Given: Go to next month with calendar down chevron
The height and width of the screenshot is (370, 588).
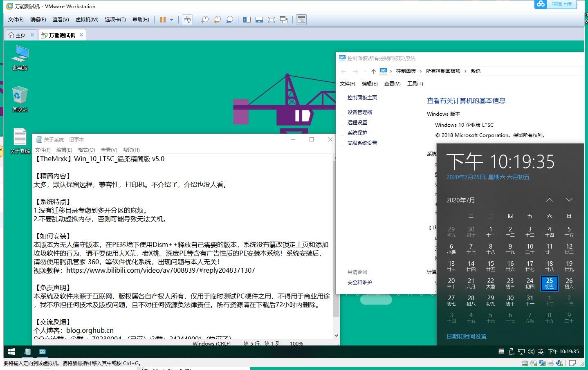Looking at the screenshot, I should pyautogui.click(x=569, y=200).
